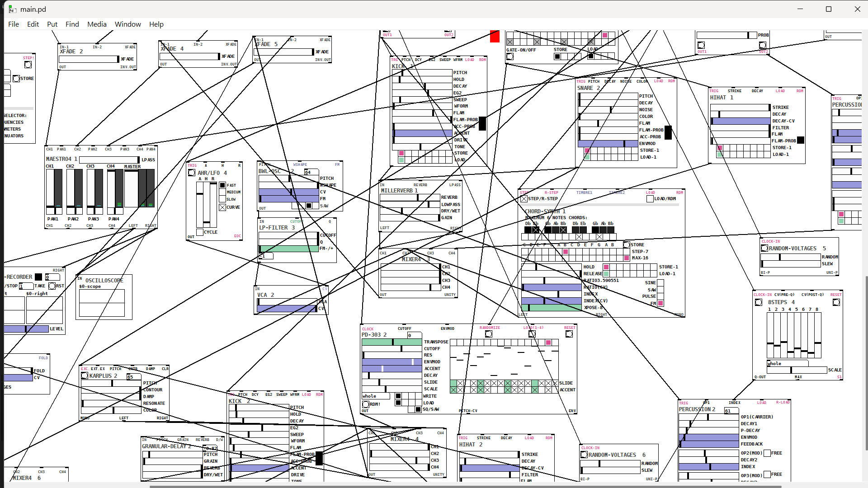Hit the 8STEPS 4 RESET bang
Screen dimensions: 868x488
836,302
